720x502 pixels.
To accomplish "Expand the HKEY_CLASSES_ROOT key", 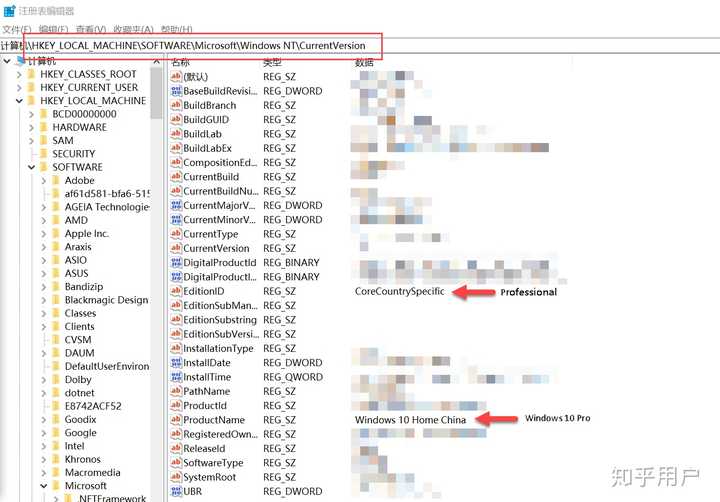I will pyautogui.click(x=19, y=74).
